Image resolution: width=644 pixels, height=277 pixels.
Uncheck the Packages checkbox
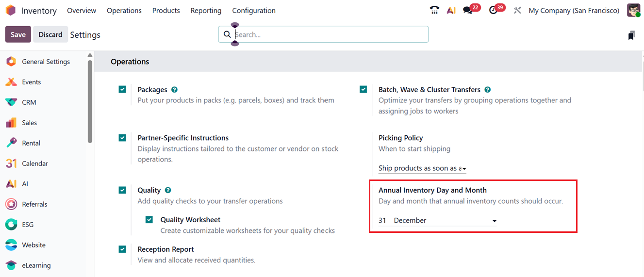122,89
